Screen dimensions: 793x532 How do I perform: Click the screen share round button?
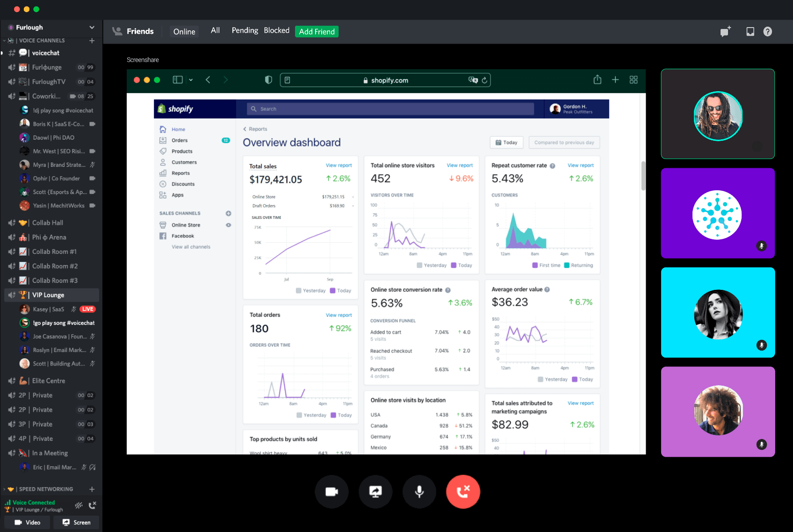point(375,491)
